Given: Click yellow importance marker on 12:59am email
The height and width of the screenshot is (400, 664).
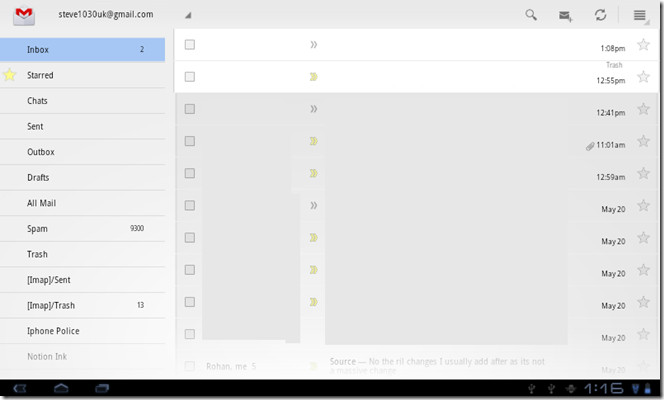Looking at the screenshot, I should coord(313,173).
